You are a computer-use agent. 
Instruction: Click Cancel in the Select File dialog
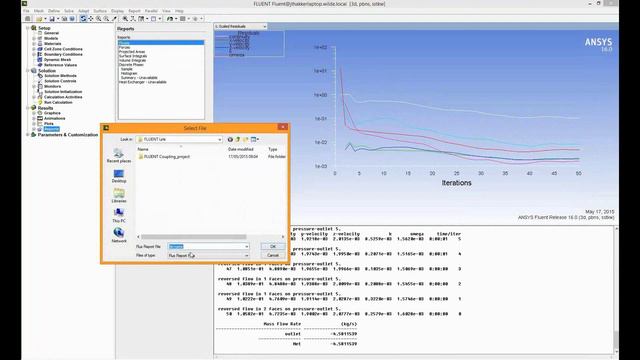tap(273, 255)
